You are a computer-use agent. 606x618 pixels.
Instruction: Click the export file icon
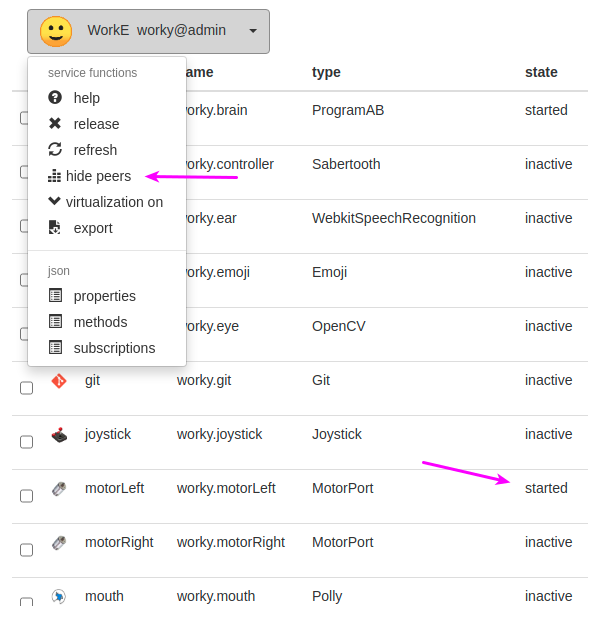(54, 227)
